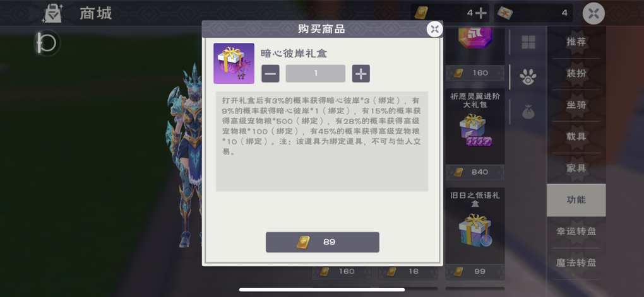The image size is (644, 297).
Task: Buy the gift box for 89 gold
Action: 323,242
